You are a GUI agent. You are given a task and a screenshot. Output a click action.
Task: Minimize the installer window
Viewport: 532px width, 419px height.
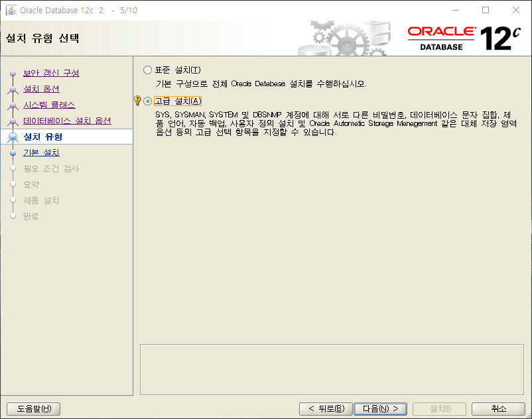coord(456,10)
